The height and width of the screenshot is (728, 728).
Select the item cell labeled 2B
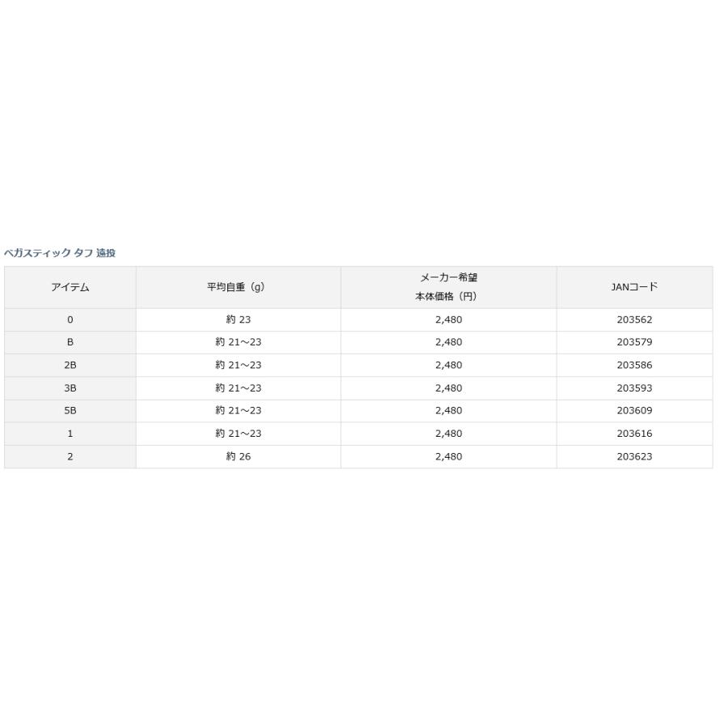coord(70,365)
